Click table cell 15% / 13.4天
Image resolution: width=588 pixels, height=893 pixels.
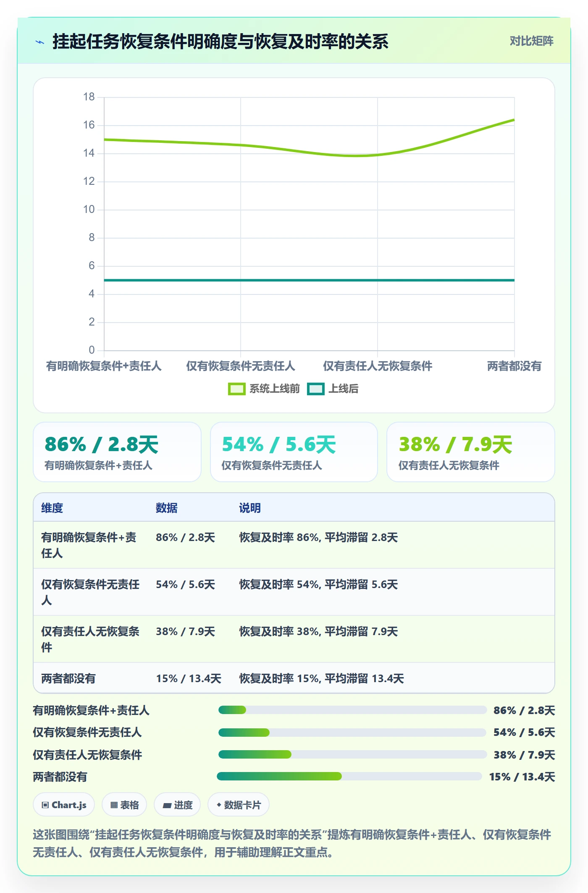pyautogui.click(x=189, y=678)
